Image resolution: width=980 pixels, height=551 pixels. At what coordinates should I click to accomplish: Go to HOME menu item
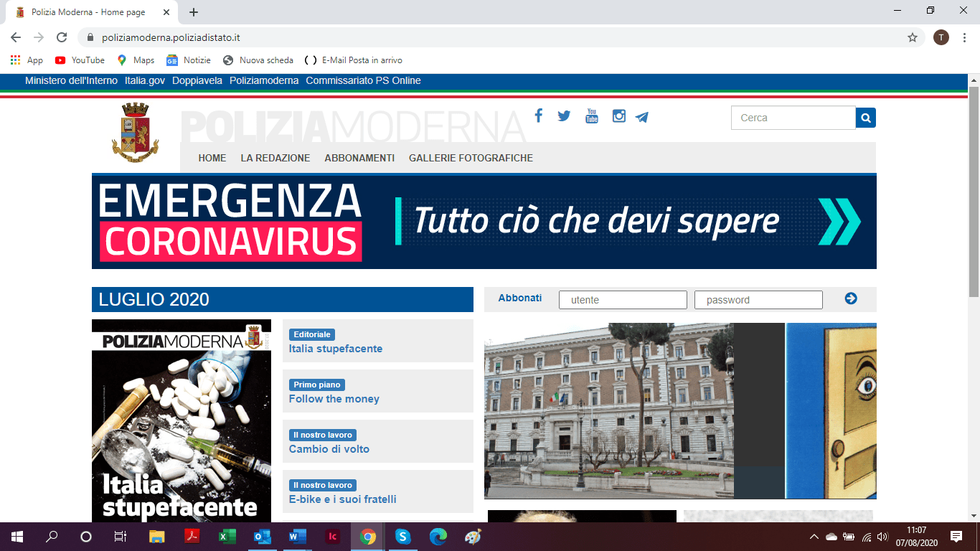(x=212, y=158)
